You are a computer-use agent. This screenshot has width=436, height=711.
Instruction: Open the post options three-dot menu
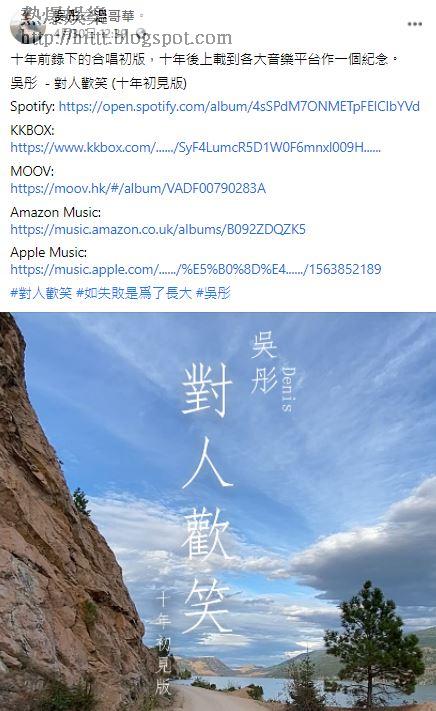[415, 24]
